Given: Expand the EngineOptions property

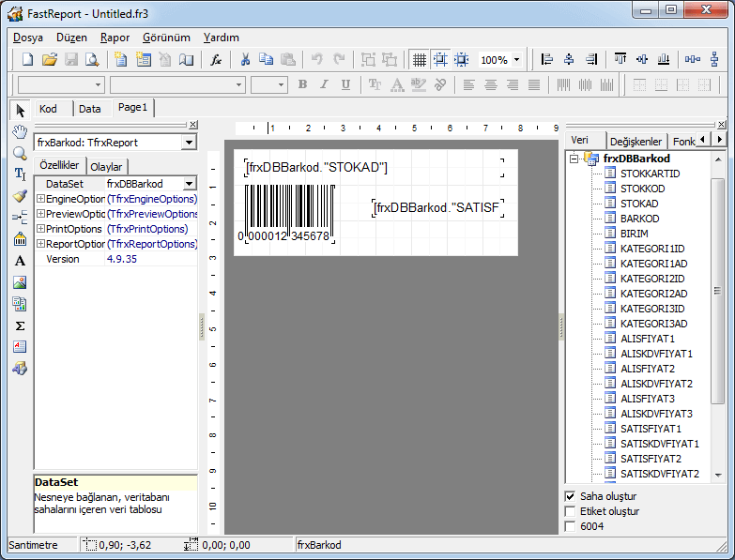Looking at the screenshot, I should coord(40,199).
